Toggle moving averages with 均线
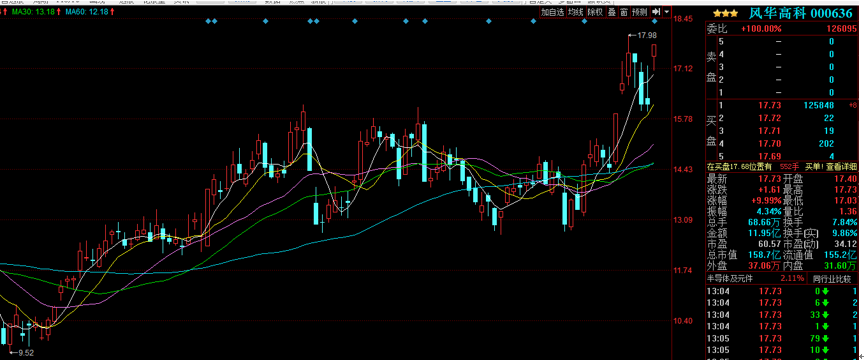Screen dimensions: 864x360 [x=576, y=12]
